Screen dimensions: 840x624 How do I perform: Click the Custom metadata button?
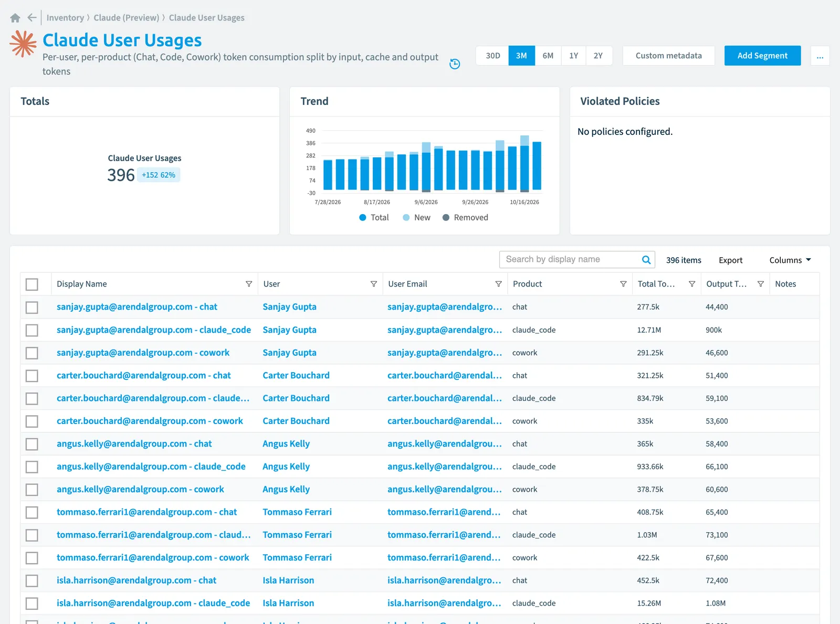click(668, 56)
